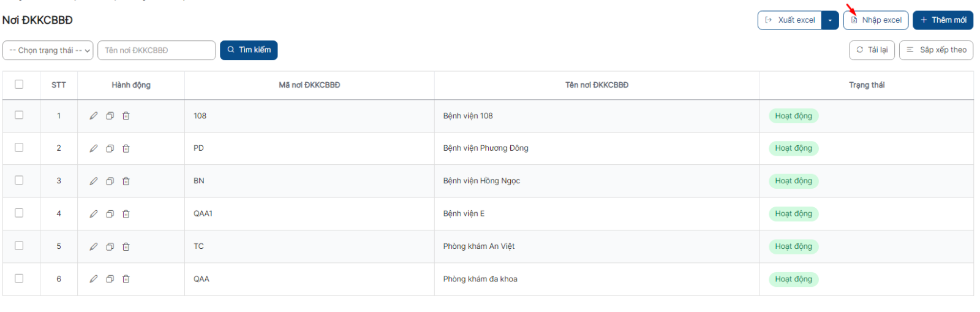Click the Nhập excel import button
The image size is (980, 312).
(876, 20)
